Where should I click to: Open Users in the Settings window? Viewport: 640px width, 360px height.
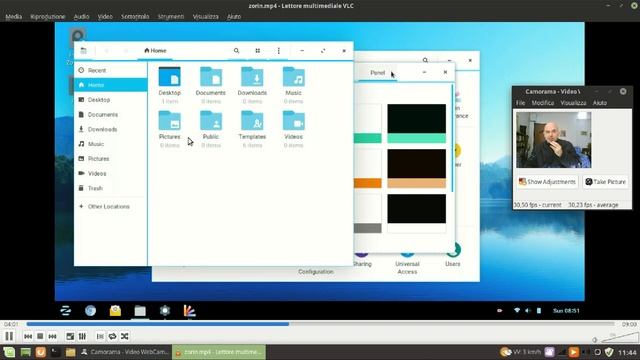pyautogui.click(x=453, y=256)
